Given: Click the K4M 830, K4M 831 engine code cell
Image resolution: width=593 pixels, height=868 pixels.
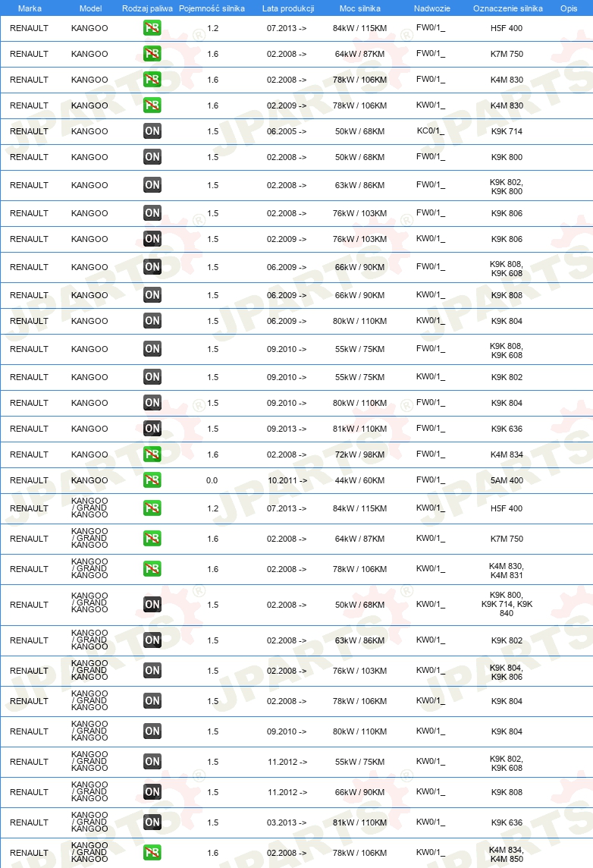Looking at the screenshot, I should (507, 571).
